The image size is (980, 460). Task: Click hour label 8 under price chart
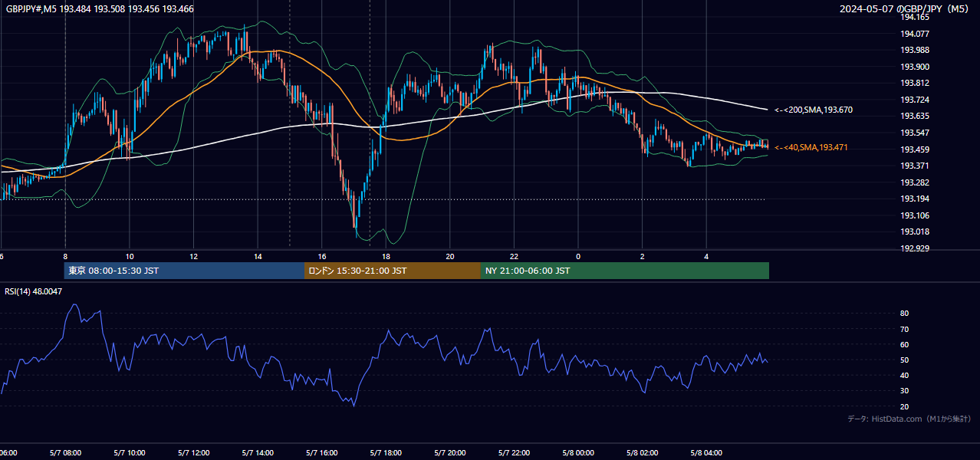(65, 257)
